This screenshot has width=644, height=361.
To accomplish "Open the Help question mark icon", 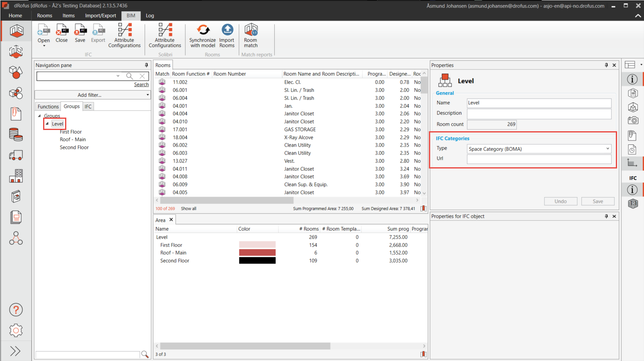I will click(x=16, y=310).
